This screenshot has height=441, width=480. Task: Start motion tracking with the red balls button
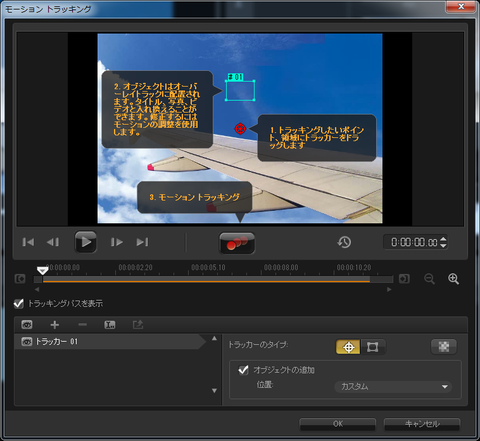point(237,243)
